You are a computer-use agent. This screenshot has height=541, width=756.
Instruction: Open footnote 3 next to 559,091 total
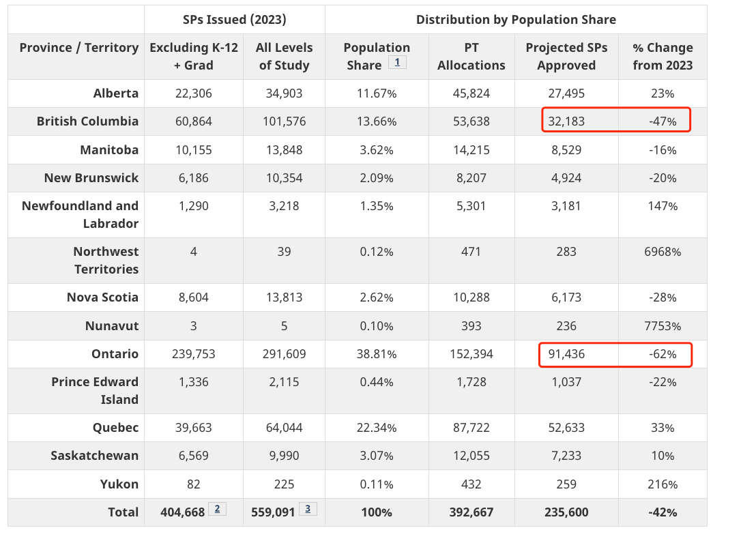(x=308, y=509)
